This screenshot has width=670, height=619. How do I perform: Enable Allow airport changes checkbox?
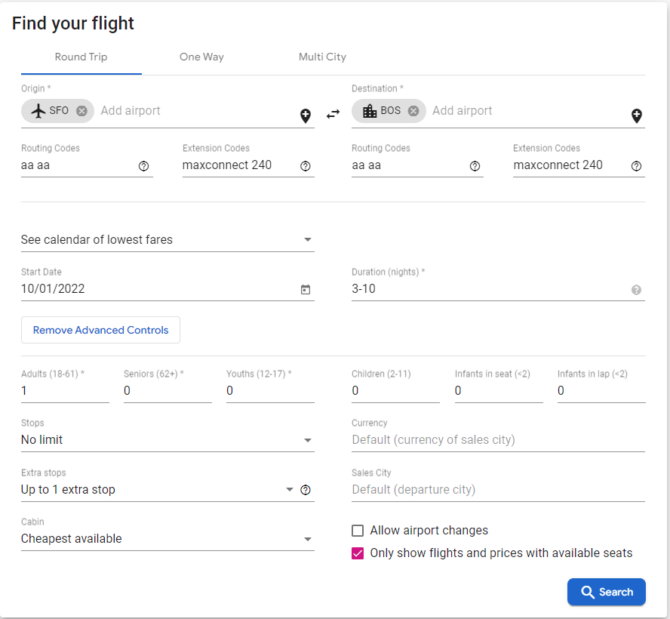[x=358, y=531]
